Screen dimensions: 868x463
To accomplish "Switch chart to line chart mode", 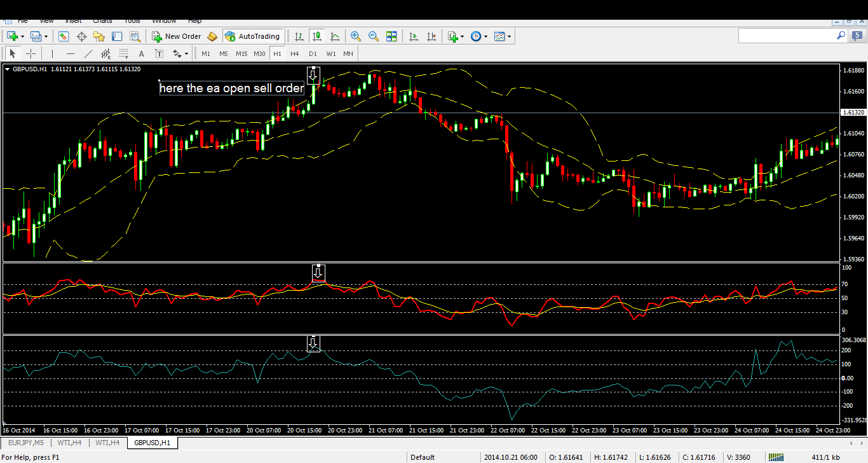I will 334,36.
